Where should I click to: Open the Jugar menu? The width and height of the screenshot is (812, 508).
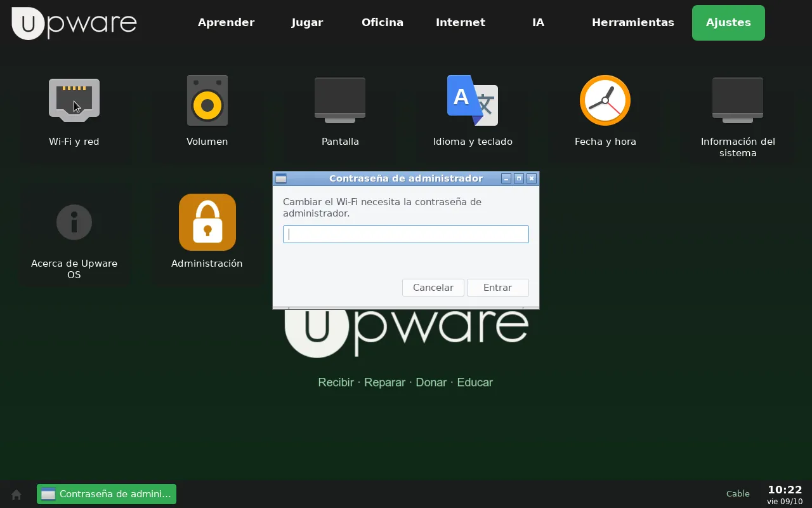[307, 22]
